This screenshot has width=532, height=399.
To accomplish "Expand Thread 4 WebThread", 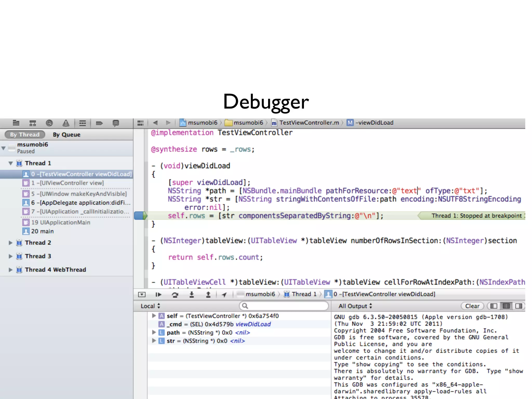I will click(11, 270).
